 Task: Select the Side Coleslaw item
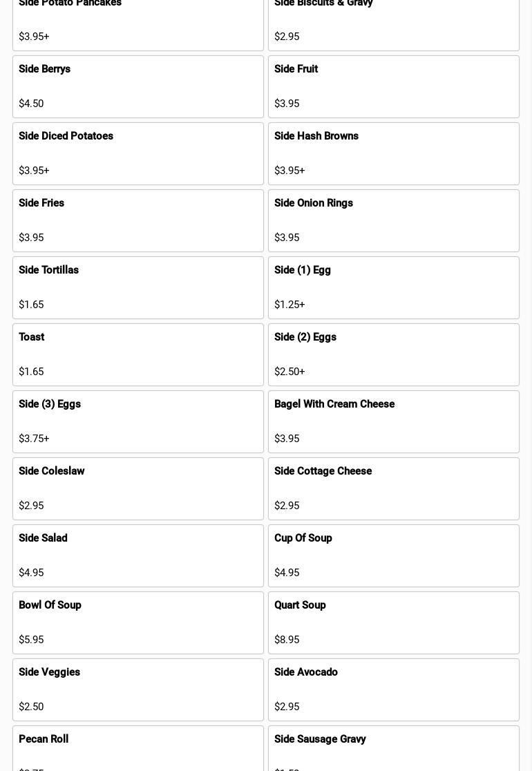point(138,488)
